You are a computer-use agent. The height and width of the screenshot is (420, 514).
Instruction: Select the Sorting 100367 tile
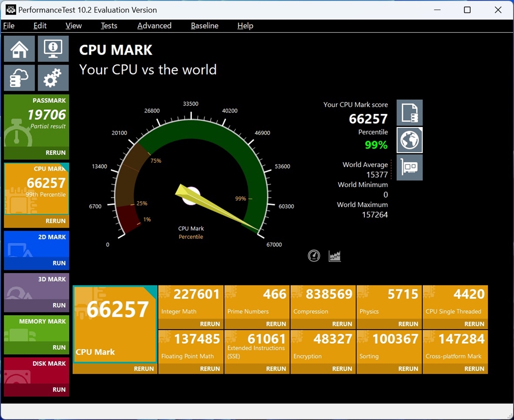[389, 347]
